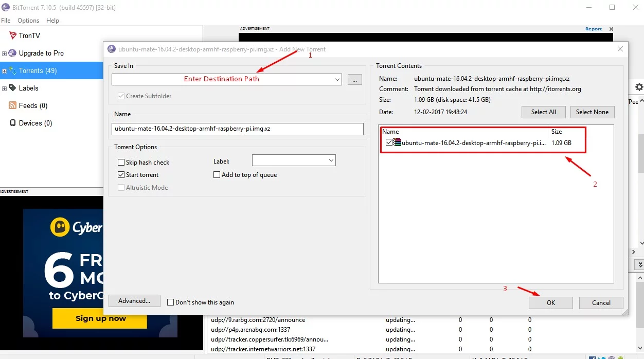Click the Devices phone icon

[13, 123]
